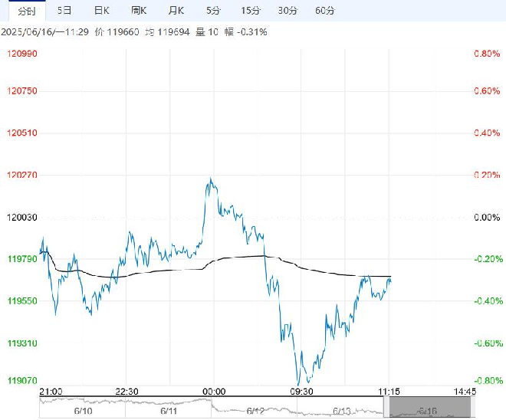Jump to 6/10 in the overview timeline

pos(83,411)
